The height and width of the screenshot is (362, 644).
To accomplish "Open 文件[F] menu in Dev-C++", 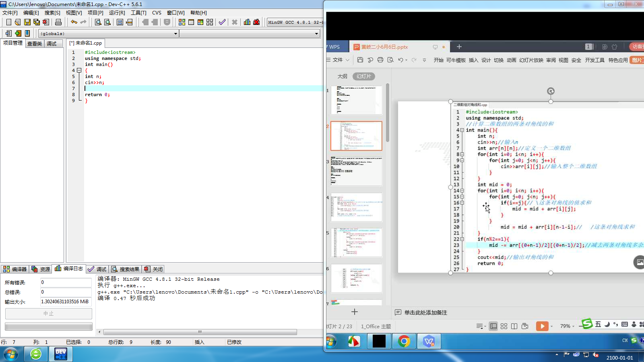I will click(10, 13).
